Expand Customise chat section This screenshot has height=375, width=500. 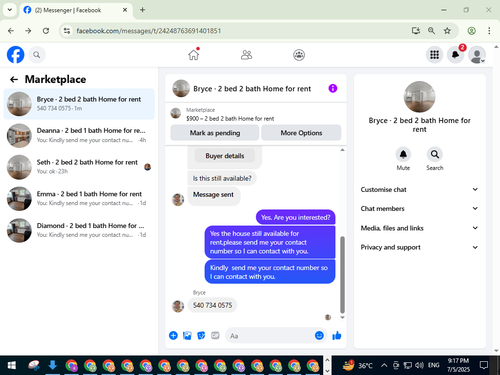click(419, 189)
